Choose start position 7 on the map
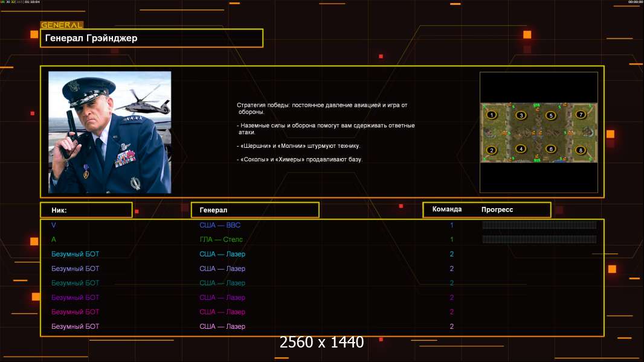The height and width of the screenshot is (362, 644). (581, 115)
